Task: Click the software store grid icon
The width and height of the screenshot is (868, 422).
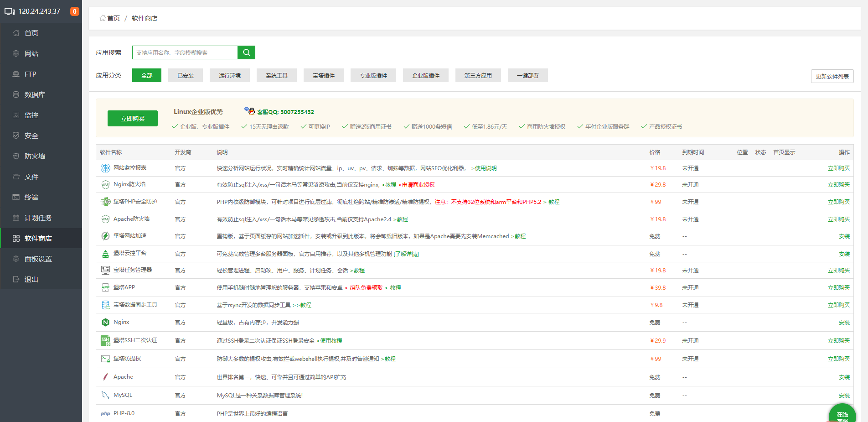Action: point(16,238)
